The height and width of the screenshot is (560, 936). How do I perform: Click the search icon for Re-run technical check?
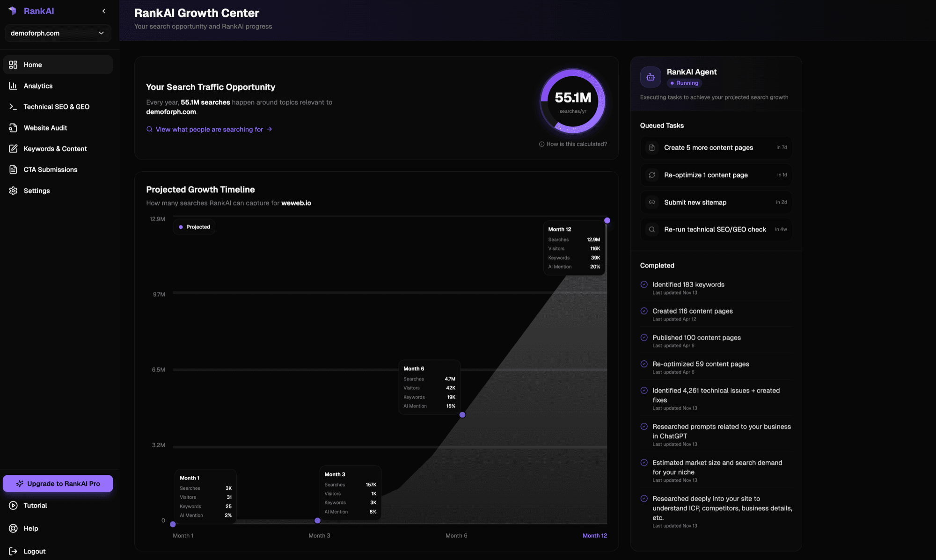click(x=652, y=229)
